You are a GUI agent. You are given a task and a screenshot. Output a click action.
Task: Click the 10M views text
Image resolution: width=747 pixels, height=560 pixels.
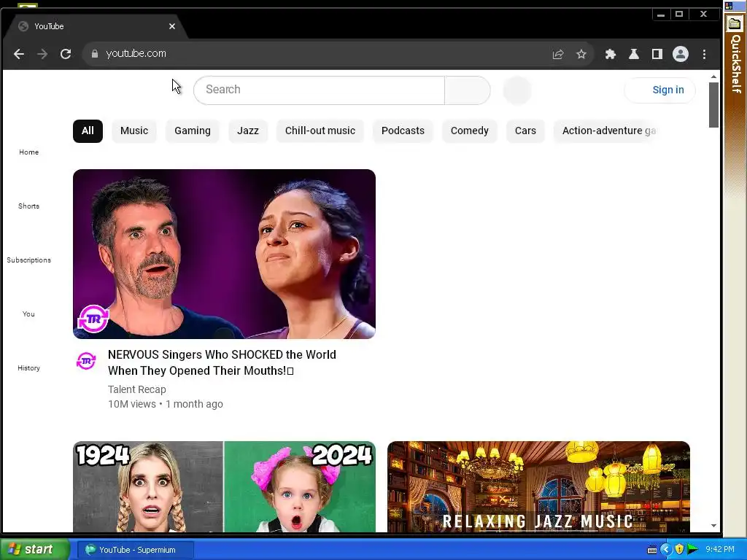pos(132,404)
